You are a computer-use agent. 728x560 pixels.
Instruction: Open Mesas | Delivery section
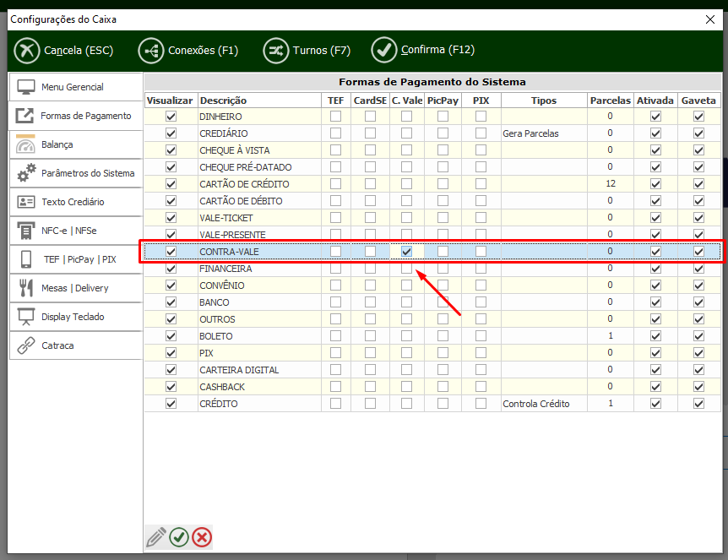(x=75, y=288)
